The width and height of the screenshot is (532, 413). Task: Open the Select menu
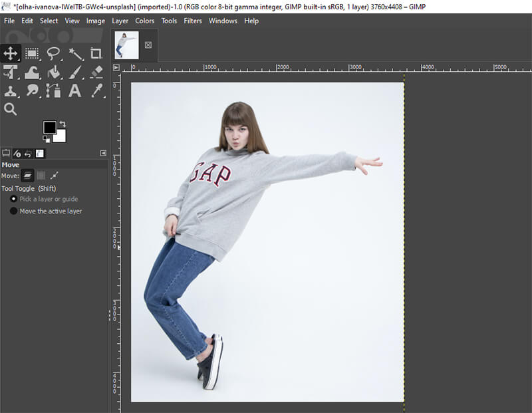(49, 21)
